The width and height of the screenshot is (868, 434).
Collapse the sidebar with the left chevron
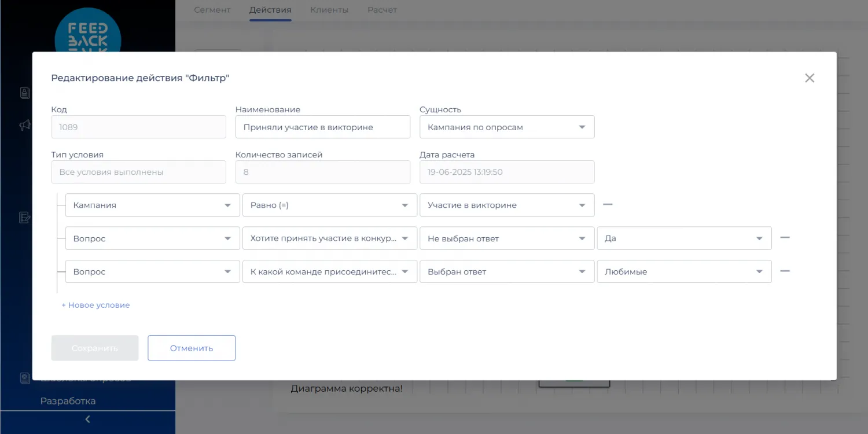pyautogui.click(x=87, y=420)
